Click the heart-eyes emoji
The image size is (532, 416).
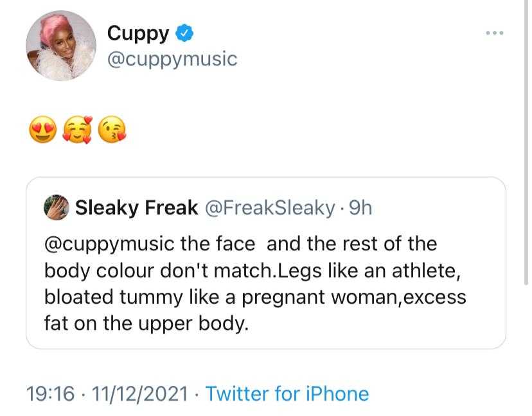[42, 132]
